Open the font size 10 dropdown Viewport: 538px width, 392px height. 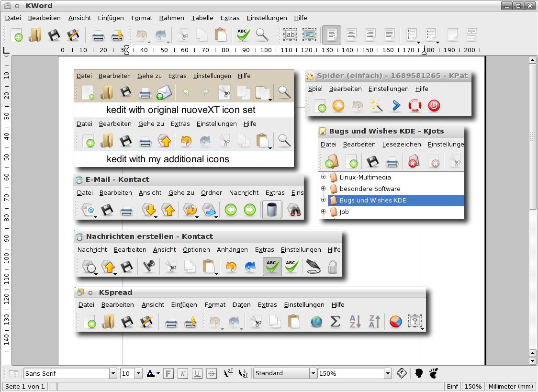coord(138,373)
